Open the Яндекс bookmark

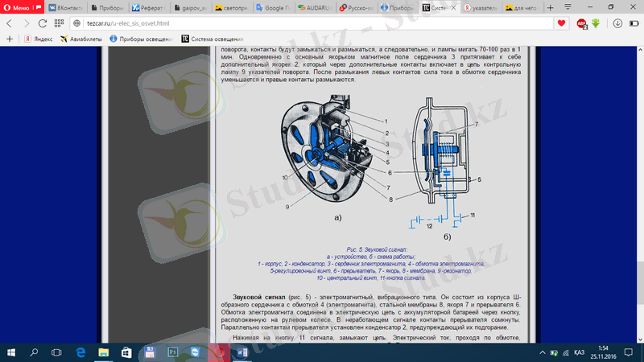(38, 39)
